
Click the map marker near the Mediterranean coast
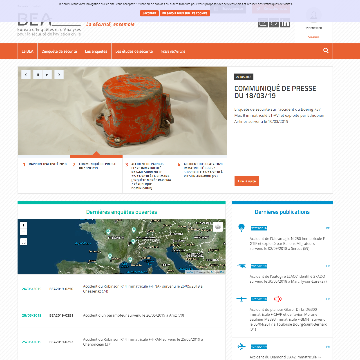pyautogui.click(x=130, y=259)
